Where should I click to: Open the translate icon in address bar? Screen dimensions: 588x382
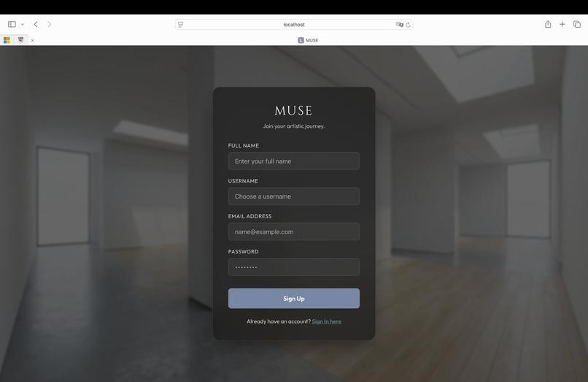[399, 25]
